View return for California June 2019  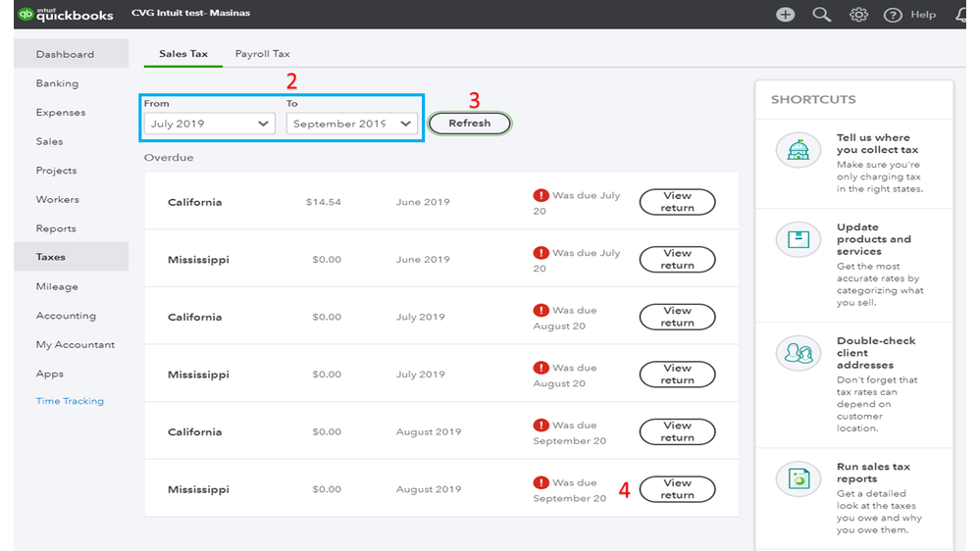(x=677, y=202)
